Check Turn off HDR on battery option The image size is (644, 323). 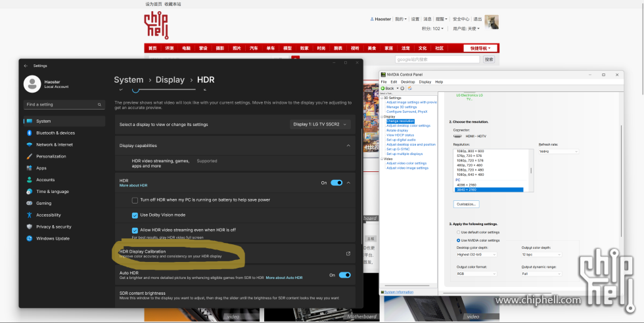click(135, 200)
